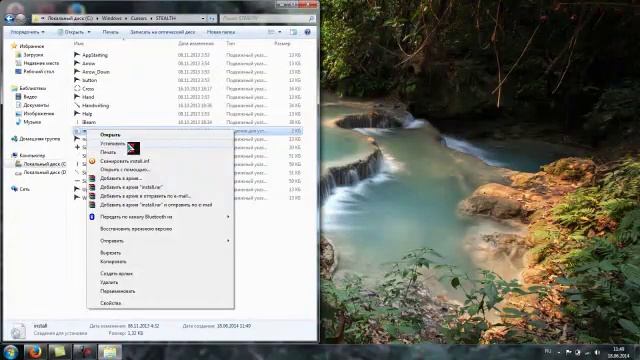The height and width of the screenshot is (360, 640).
Task: Open the view options dropdown arrow
Action: [280, 32]
